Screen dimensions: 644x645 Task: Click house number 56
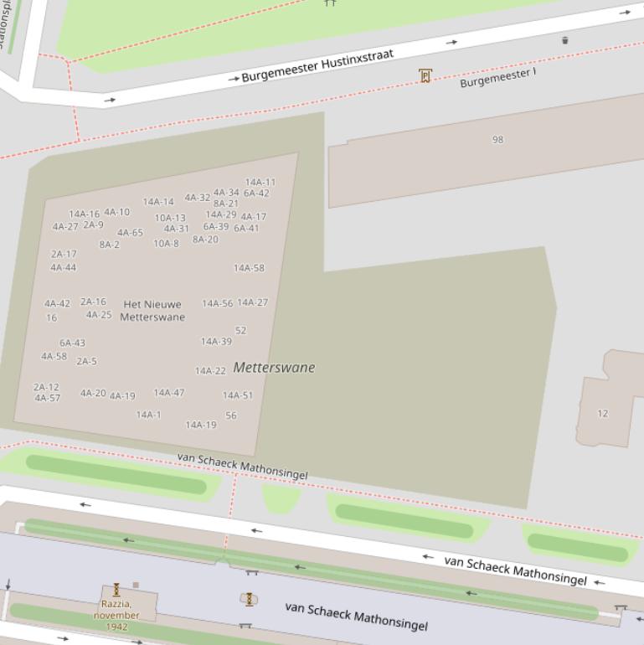(231, 415)
